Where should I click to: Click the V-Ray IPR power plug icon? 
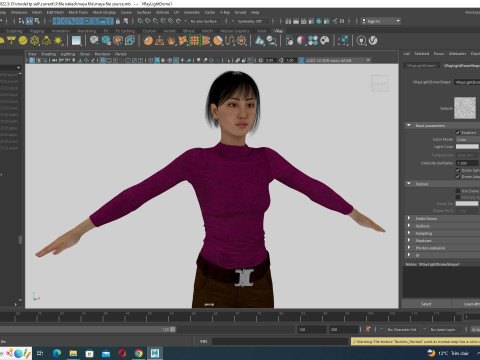tap(361, 41)
